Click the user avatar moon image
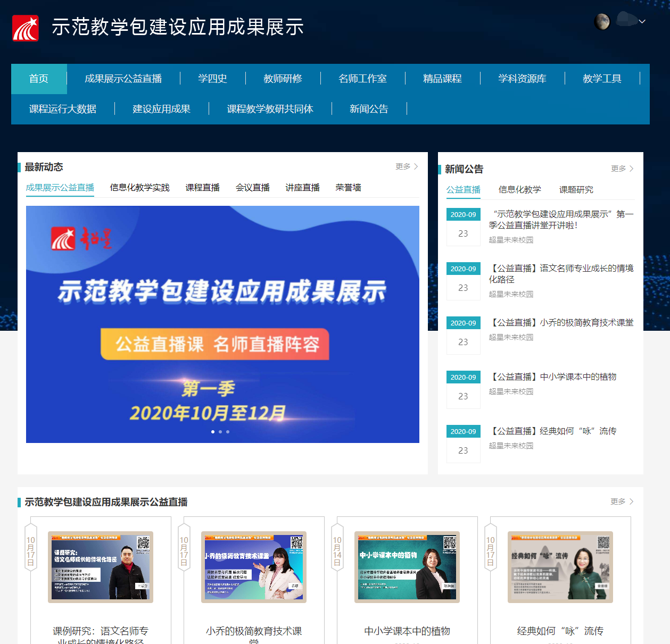 pyautogui.click(x=602, y=21)
